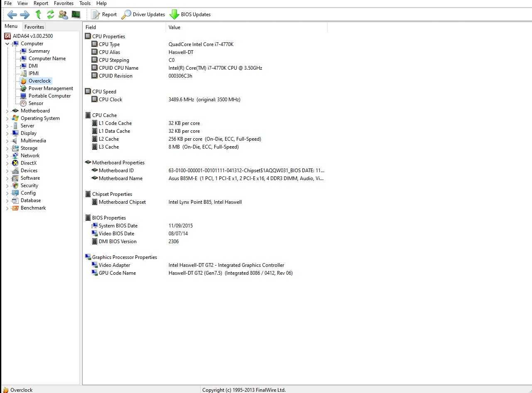
Task: Expand the Server tree node
Action: 7,126
